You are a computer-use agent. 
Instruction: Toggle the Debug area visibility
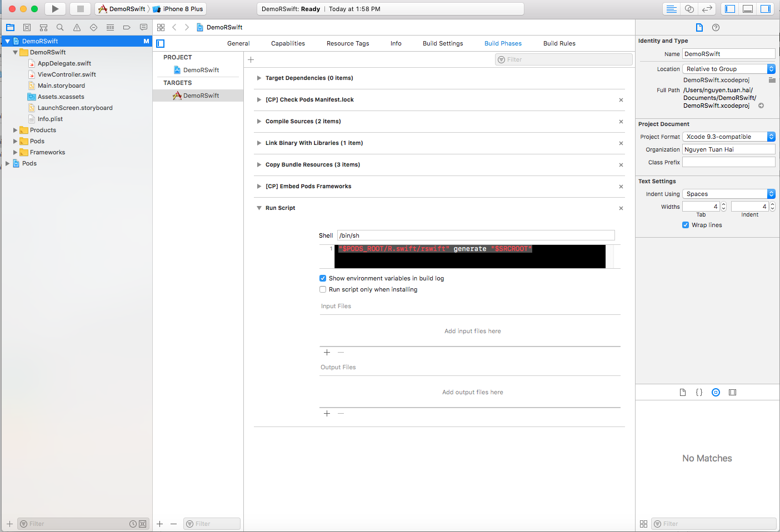tap(748, 9)
